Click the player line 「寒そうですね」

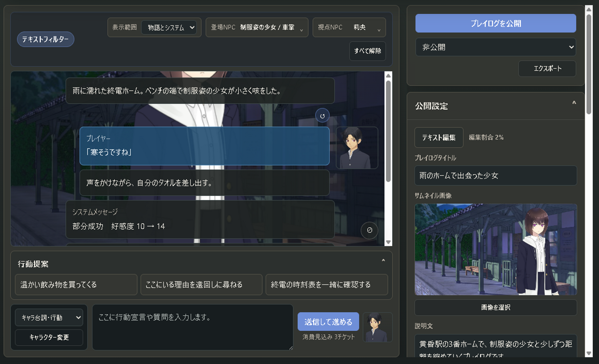[x=109, y=152]
